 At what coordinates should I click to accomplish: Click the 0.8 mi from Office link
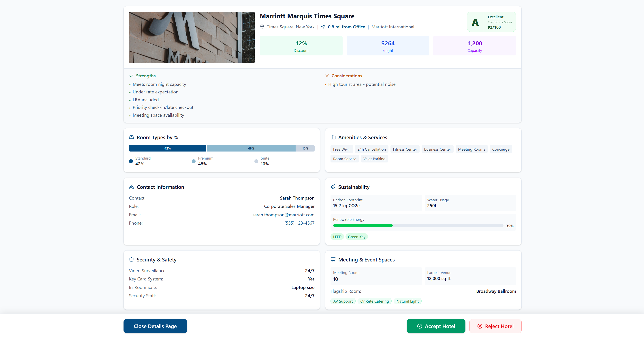point(346,27)
